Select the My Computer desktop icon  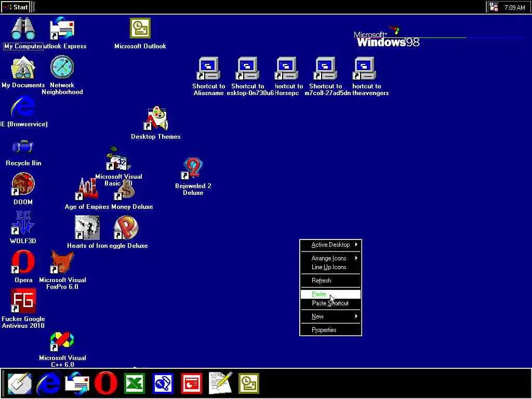[23, 29]
